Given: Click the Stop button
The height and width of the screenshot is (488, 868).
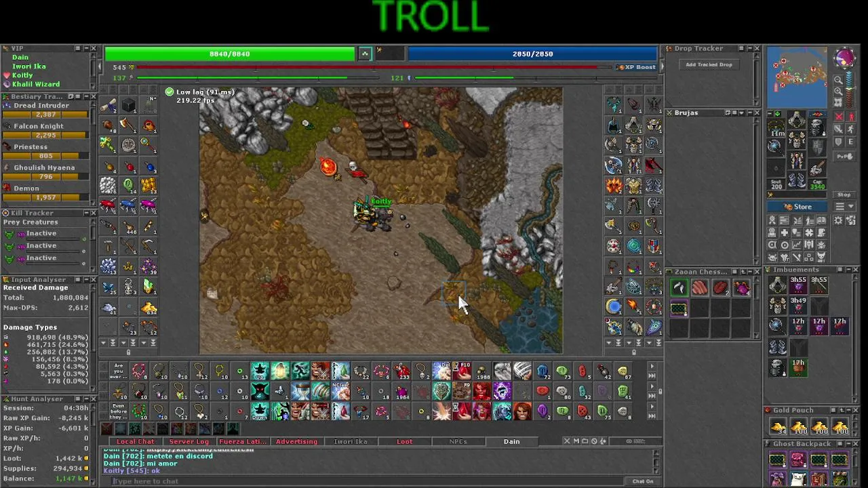Looking at the screenshot, I should tap(844, 195).
